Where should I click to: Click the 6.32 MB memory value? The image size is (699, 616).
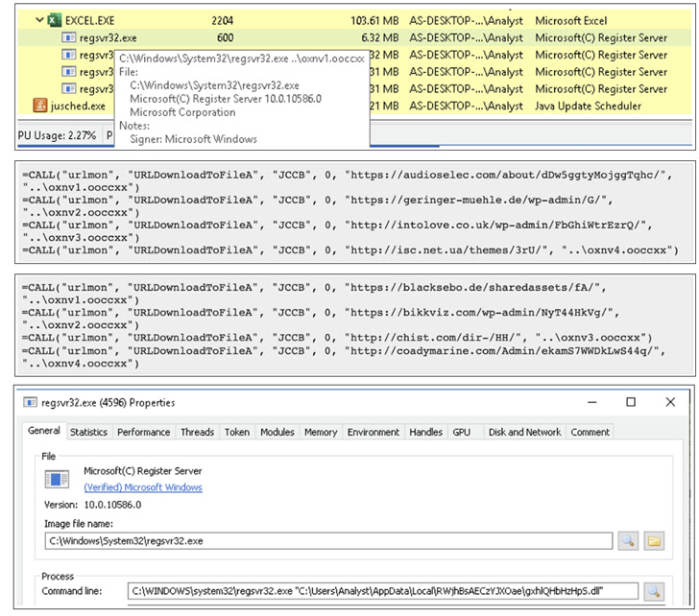pos(380,37)
